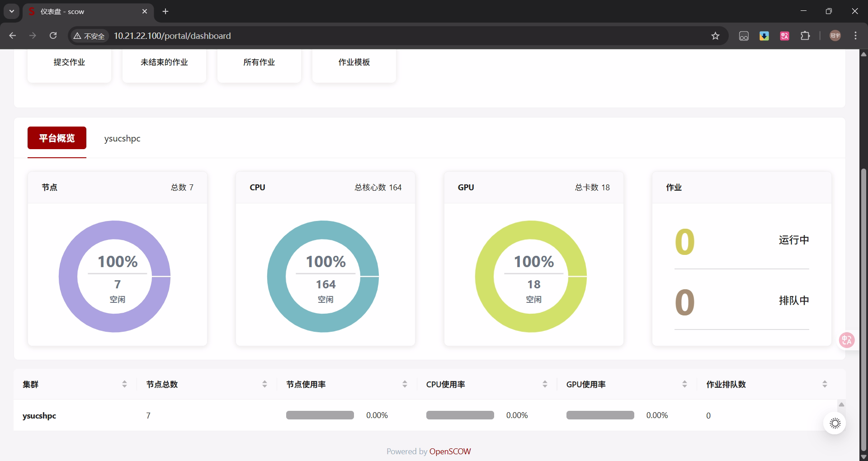Click the GPU使用率 progress bar for ysucshpc

coord(600,415)
